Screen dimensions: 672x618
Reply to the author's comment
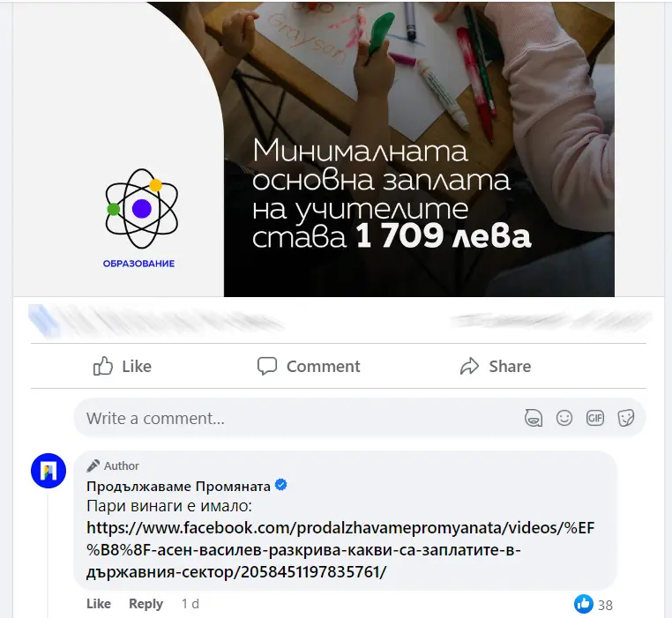(x=146, y=603)
